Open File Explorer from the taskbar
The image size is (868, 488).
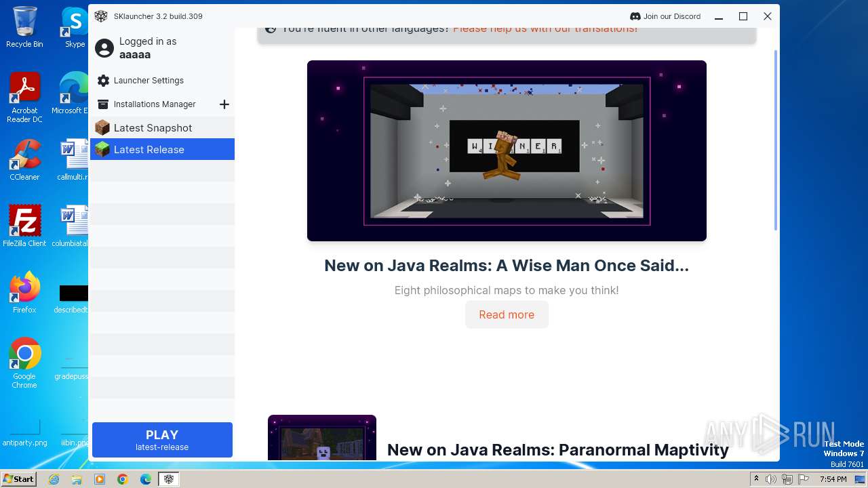point(77,479)
